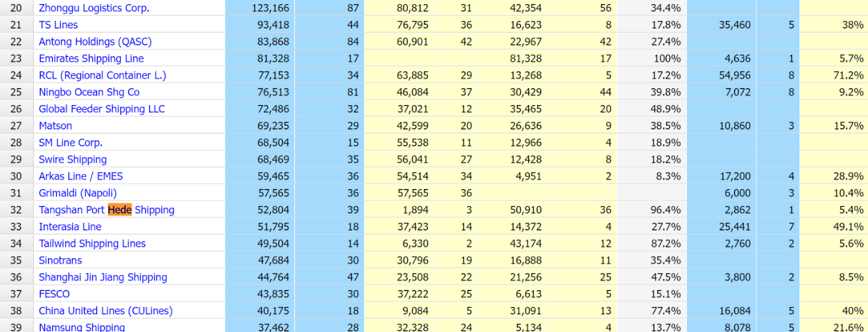Select RCL (Regional Container L.) link
The height and width of the screenshot is (332, 868).
click(102, 75)
